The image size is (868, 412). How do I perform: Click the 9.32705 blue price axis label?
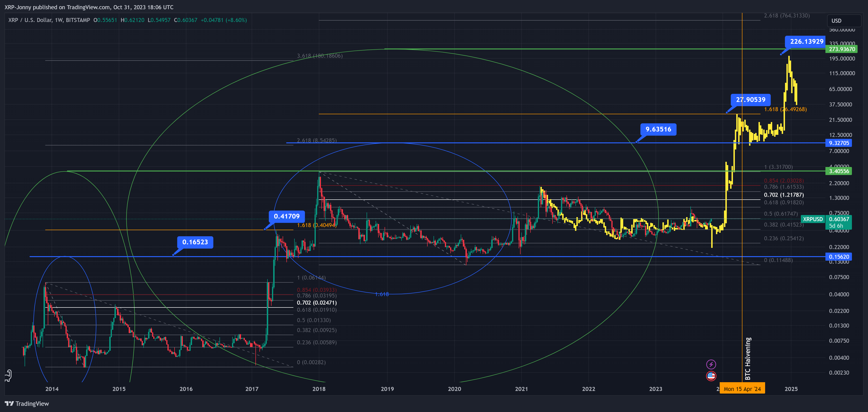click(x=839, y=143)
